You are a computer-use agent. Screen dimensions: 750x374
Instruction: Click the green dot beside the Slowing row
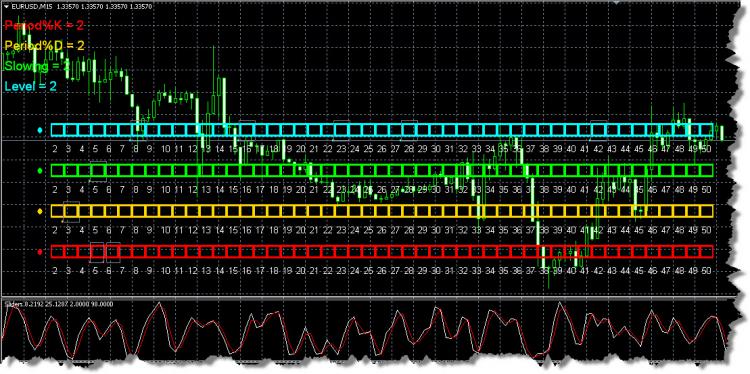point(40,171)
